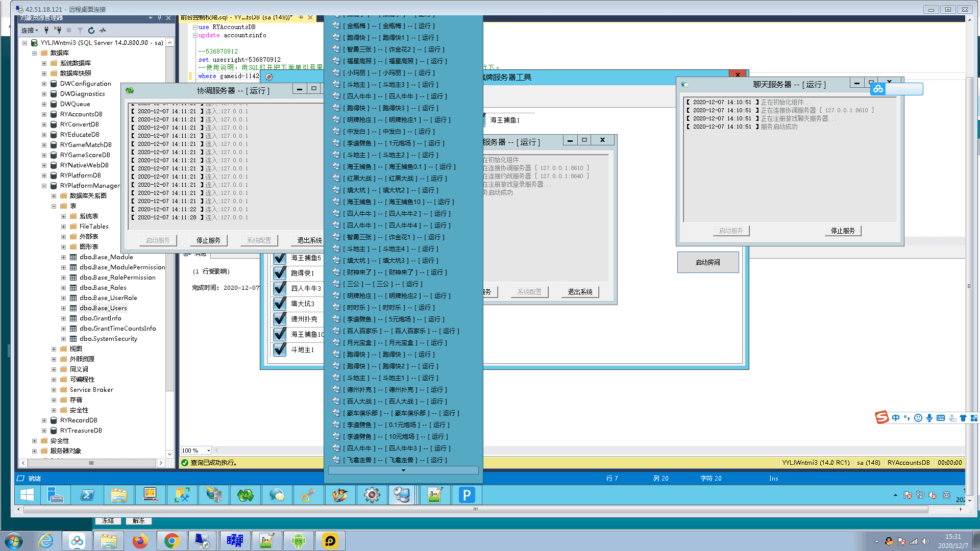Image resolution: width=980 pixels, height=551 pixels.
Task: Click the Sogou input method logo icon
Action: pyautogui.click(x=881, y=418)
